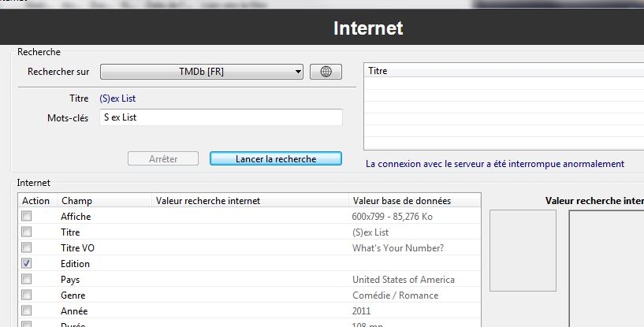This screenshot has height=327, width=644.
Task: Click the Valeur base de données column header
Action: pyautogui.click(x=414, y=201)
